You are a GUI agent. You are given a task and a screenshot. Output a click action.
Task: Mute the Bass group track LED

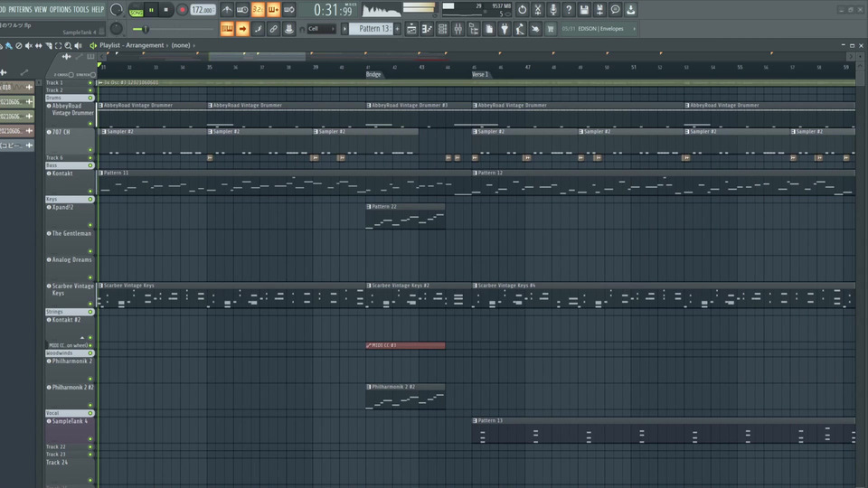(90, 165)
